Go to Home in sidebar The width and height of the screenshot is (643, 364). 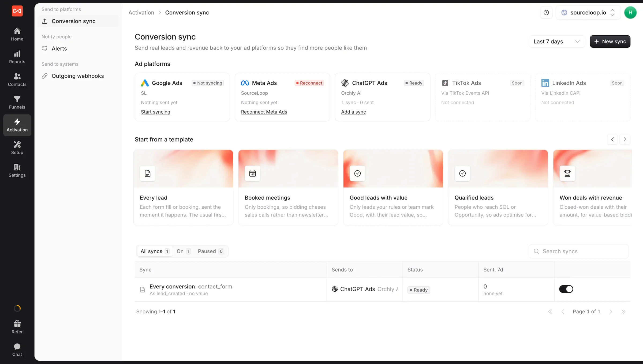click(17, 34)
